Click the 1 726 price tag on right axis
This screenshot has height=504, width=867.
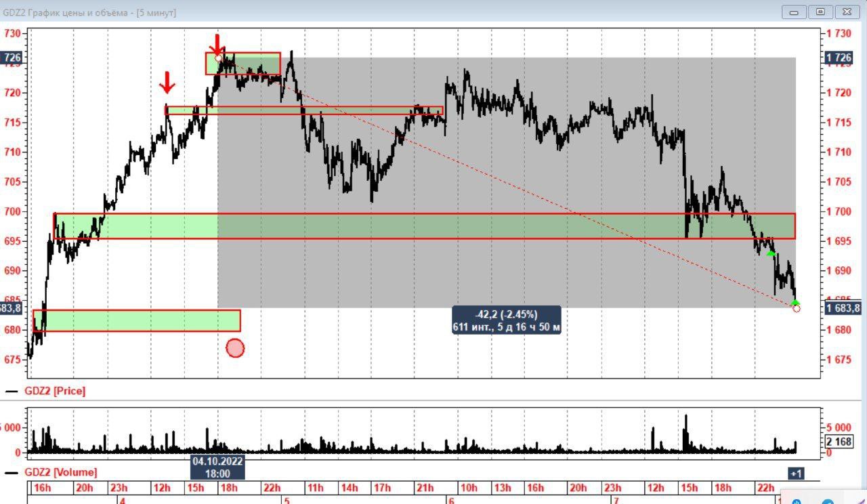841,58
